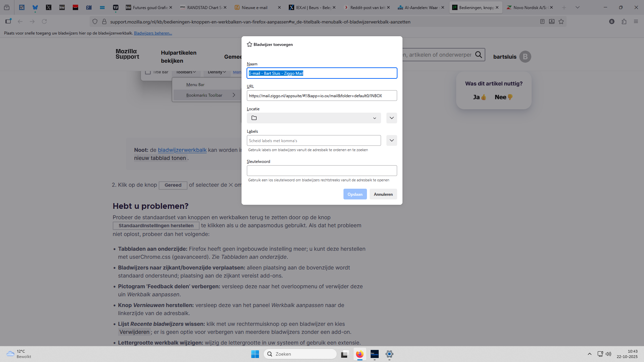Click the Sleutelwoord input field
644x362 pixels.
(322, 171)
